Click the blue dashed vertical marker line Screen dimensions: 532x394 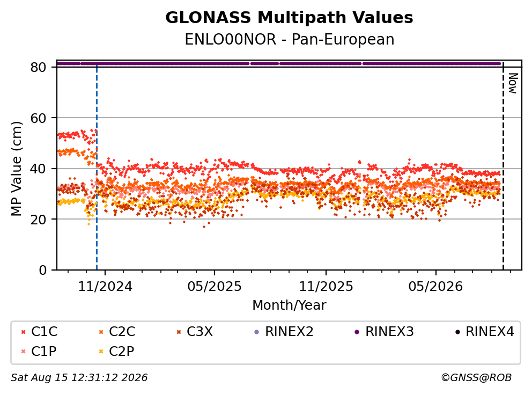click(x=97, y=166)
